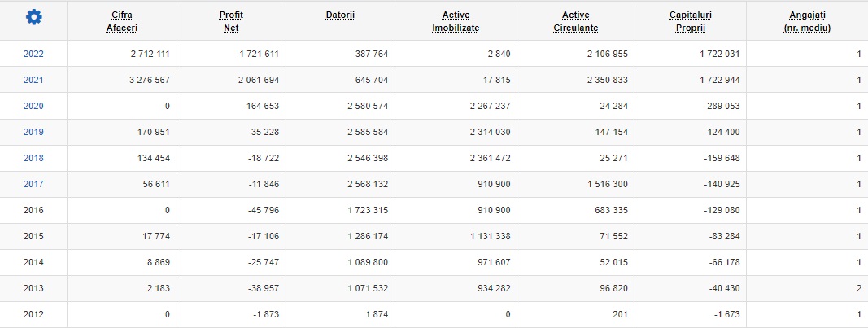Viewport: 868px width, 328px height.
Task: Click the blue settings gear icon
Action: pos(33,17)
